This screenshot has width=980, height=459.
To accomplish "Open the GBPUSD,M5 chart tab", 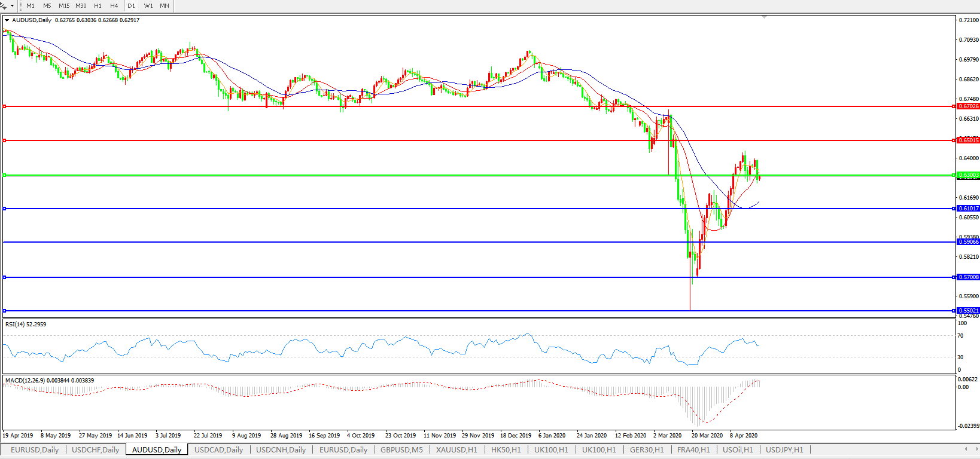I will [x=401, y=449].
